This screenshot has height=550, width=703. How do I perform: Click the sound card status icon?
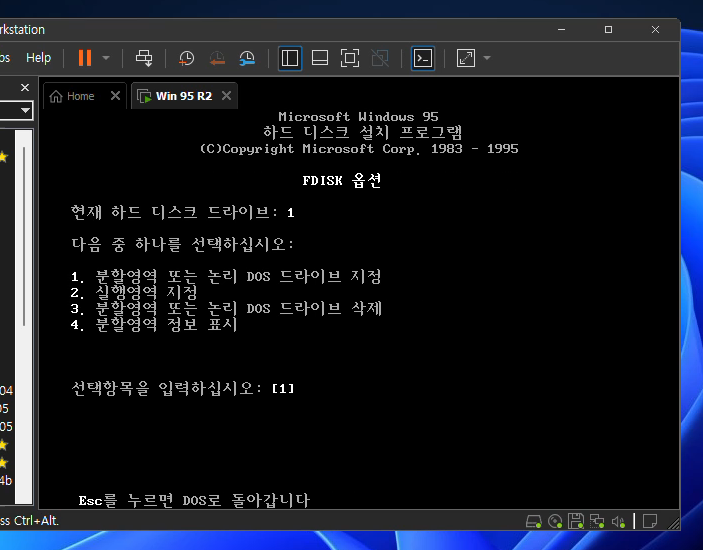pyautogui.click(x=618, y=521)
